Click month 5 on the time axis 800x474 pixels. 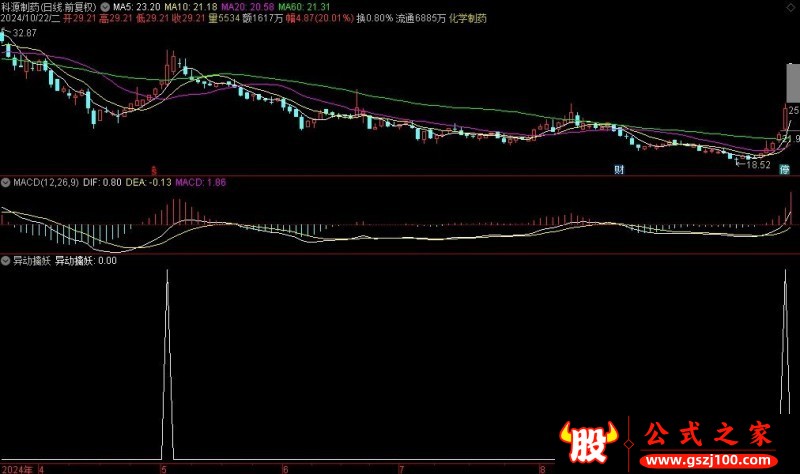coord(163,467)
